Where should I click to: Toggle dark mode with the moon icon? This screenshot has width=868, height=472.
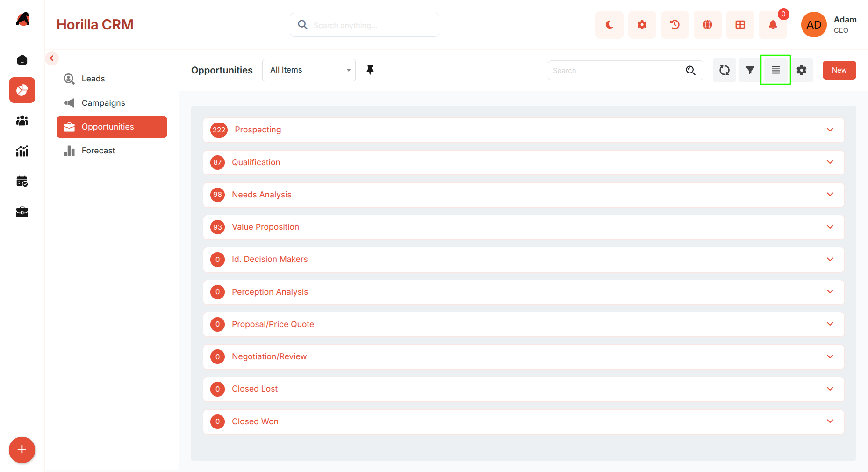(x=609, y=25)
